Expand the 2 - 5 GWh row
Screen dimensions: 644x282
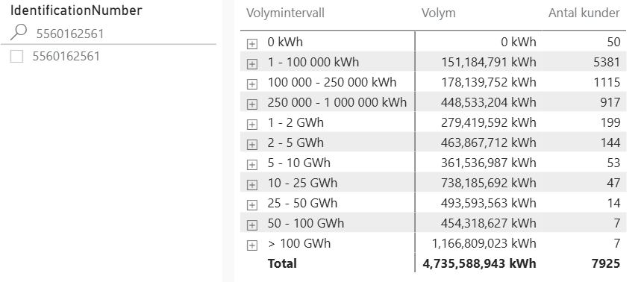pyautogui.click(x=251, y=144)
